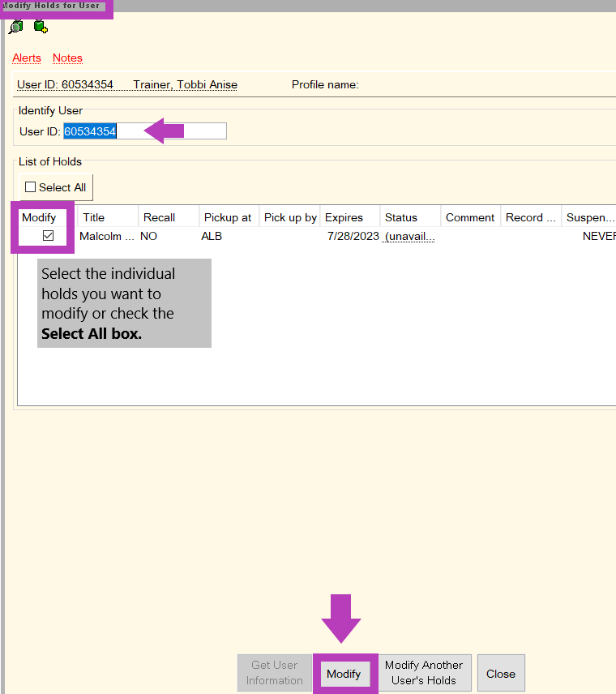Viewport: 616px width, 694px height.
Task: Click the 7/28/2023 expiry date cell
Action: point(353,237)
